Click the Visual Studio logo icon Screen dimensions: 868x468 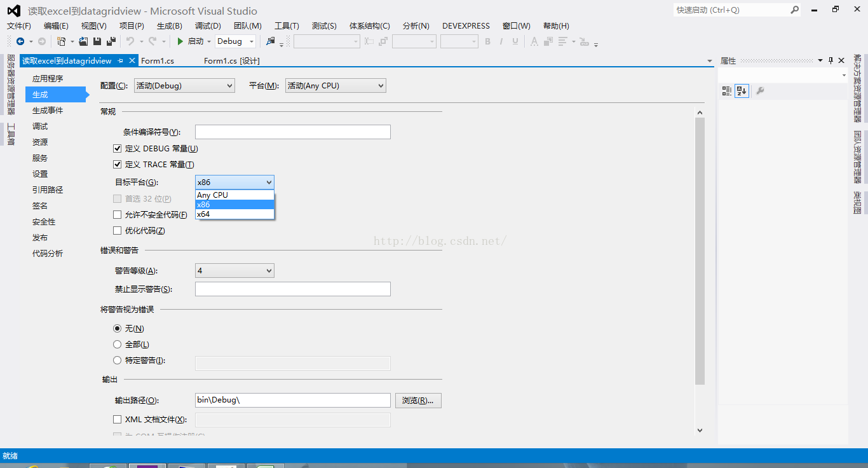13,11
